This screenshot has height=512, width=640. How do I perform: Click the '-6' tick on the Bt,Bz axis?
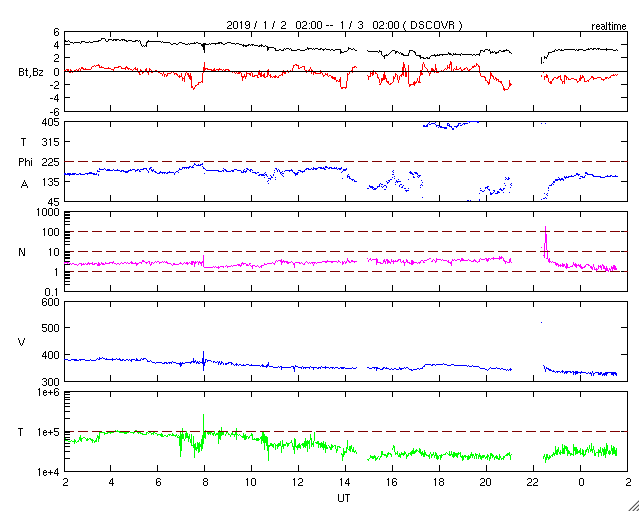click(x=55, y=111)
